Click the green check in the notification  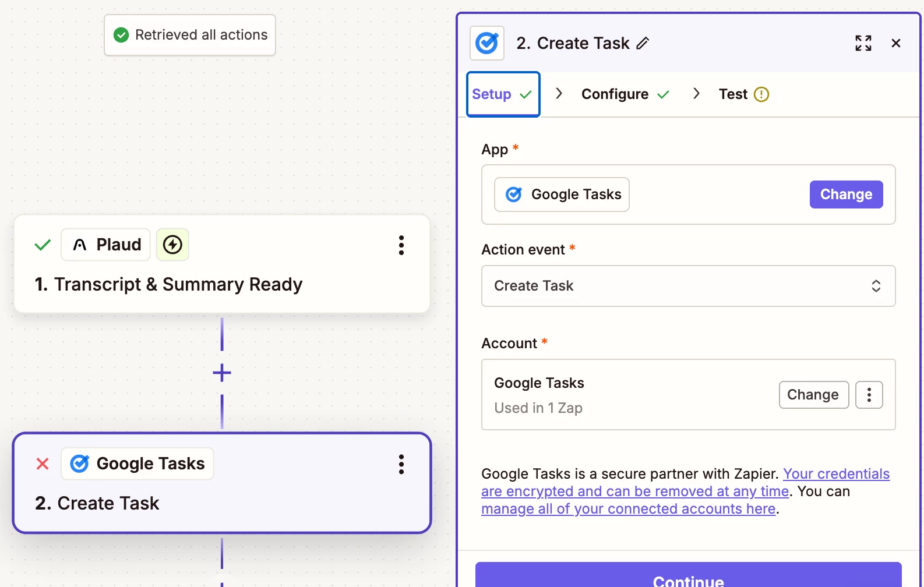(121, 35)
